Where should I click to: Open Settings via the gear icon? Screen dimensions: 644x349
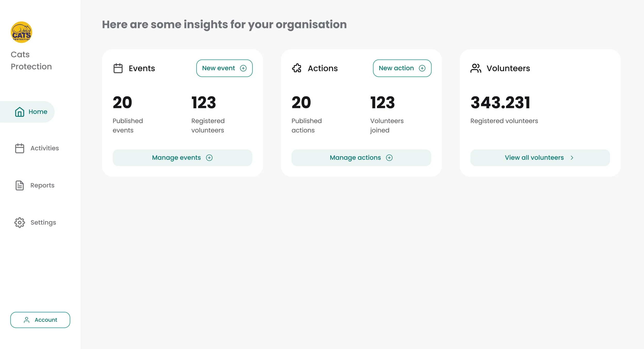pos(20,222)
